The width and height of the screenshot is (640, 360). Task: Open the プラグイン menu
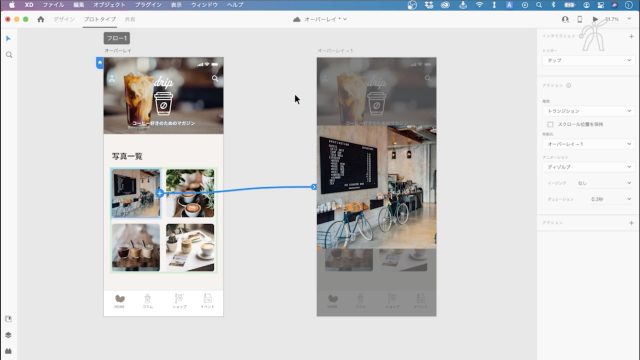(x=148, y=5)
